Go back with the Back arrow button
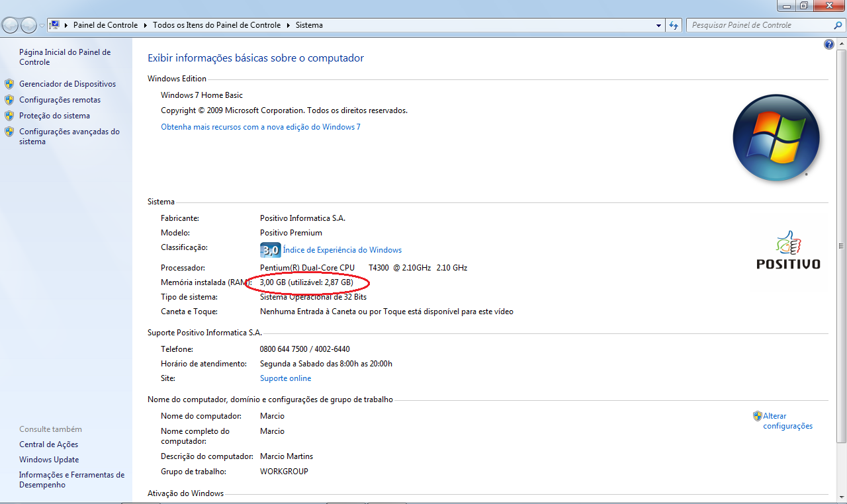Image resolution: width=847 pixels, height=504 pixels. (11, 25)
